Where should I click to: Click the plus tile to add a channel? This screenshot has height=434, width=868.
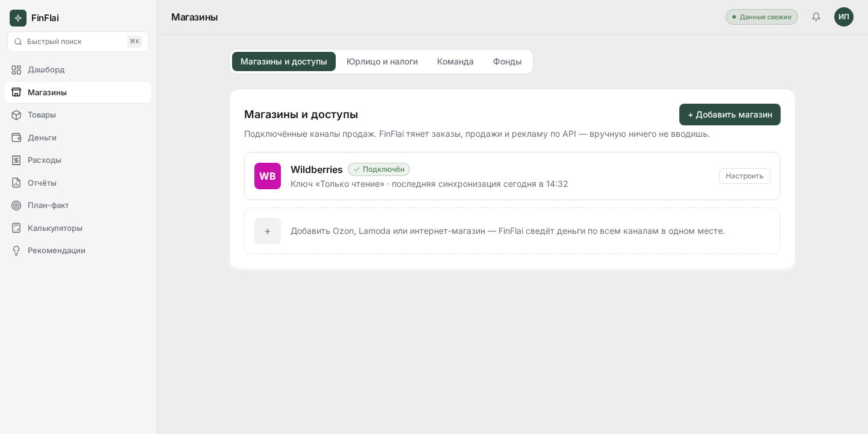[x=268, y=231]
